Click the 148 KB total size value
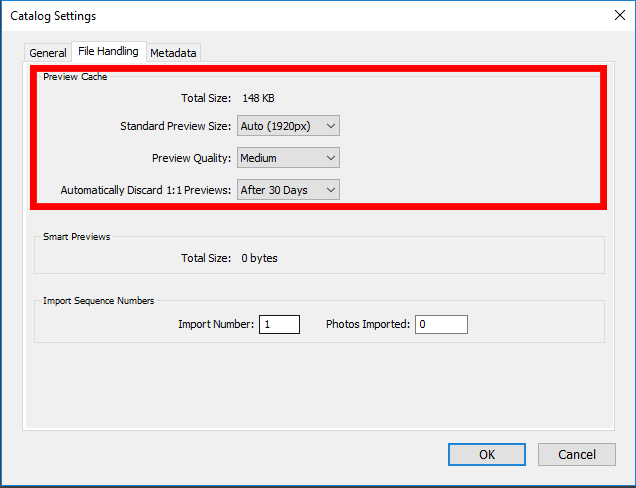 258,98
